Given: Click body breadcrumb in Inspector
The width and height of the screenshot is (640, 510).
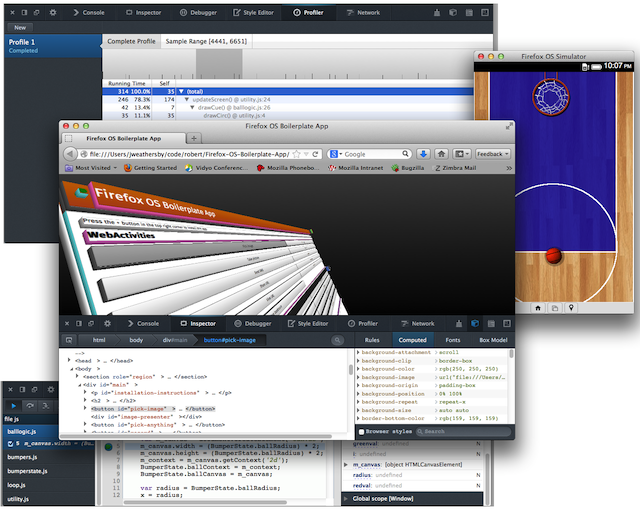Looking at the screenshot, I should (x=136, y=340).
